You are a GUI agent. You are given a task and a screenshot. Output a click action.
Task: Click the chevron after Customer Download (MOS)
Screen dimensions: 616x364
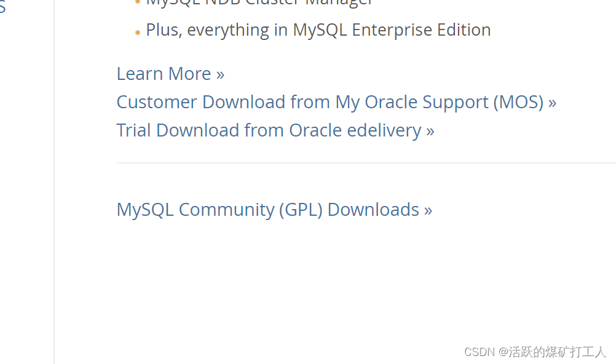552,101
